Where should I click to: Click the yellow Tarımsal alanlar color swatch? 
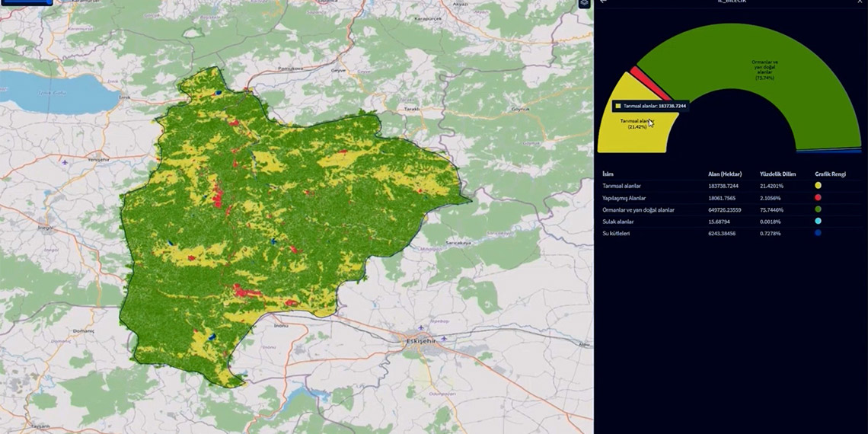click(818, 186)
